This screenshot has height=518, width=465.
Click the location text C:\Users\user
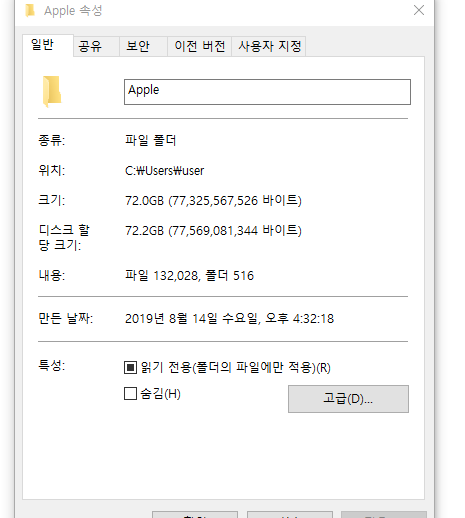pyautogui.click(x=164, y=171)
